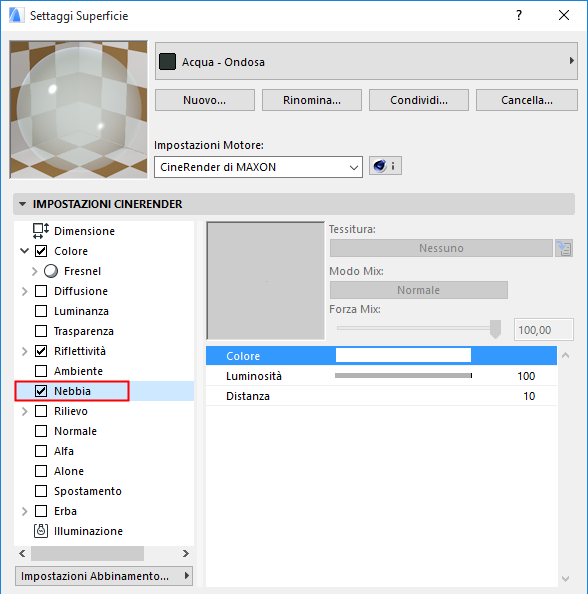Screen dimensions: 588x594
Task: Select the Fresnel tree item
Action: [x=82, y=271]
